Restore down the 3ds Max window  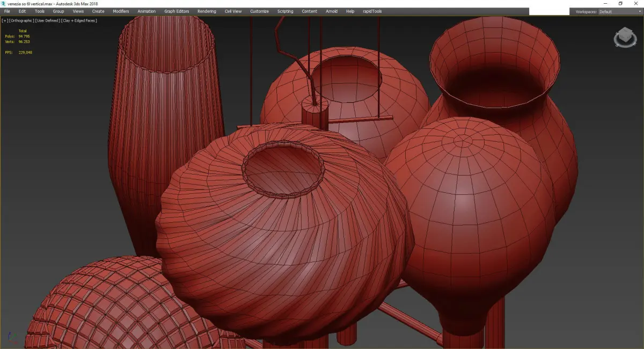[x=620, y=3]
